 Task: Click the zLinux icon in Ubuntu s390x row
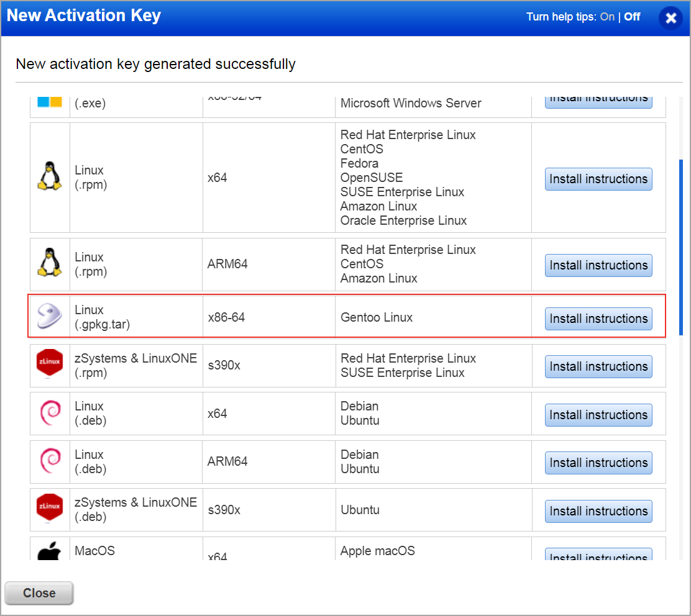pyautogui.click(x=50, y=510)
